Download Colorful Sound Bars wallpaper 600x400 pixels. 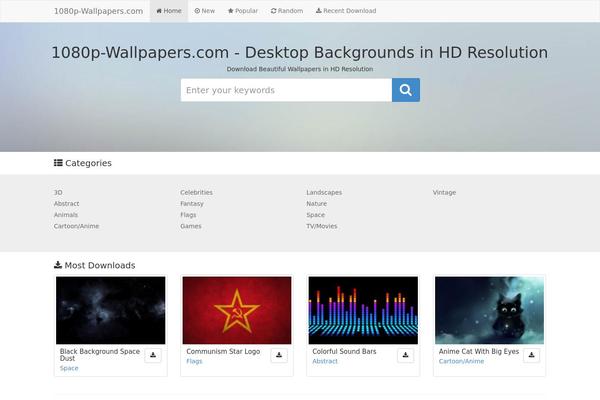405,355
